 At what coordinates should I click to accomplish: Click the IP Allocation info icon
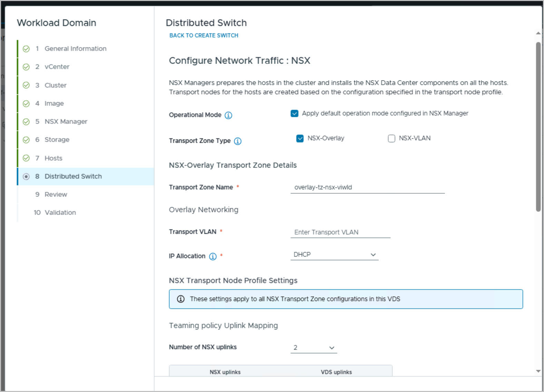coord(213,256)
